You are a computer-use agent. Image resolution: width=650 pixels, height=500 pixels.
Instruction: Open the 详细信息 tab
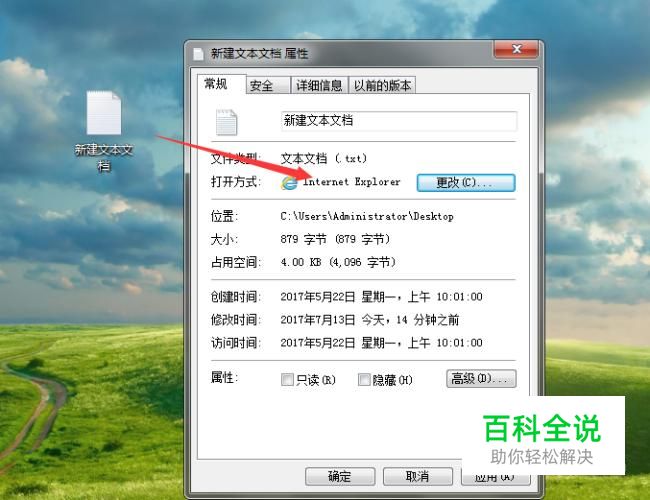[319, 85]
